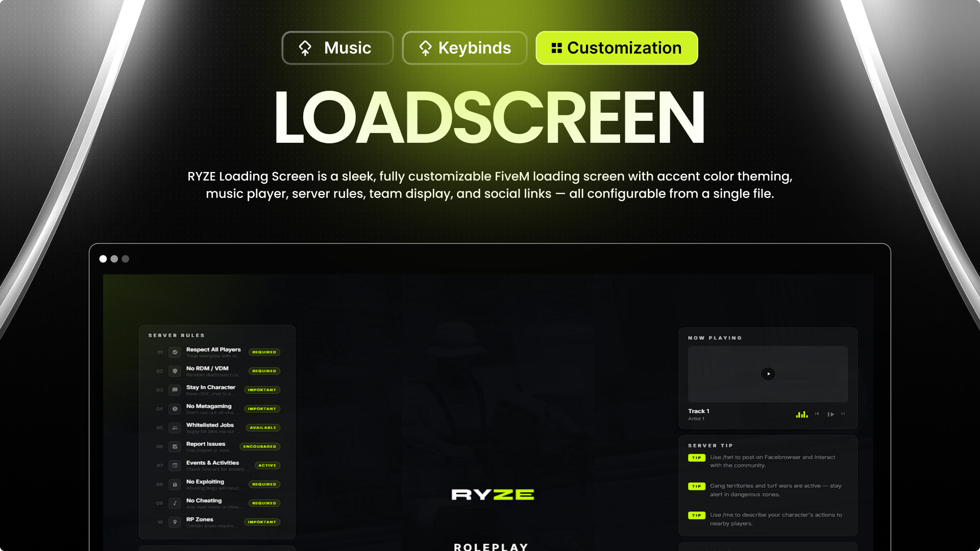Click the green equalizer bars icon
The height and width of the screenshot is (551, 980).
click(801, 414)
